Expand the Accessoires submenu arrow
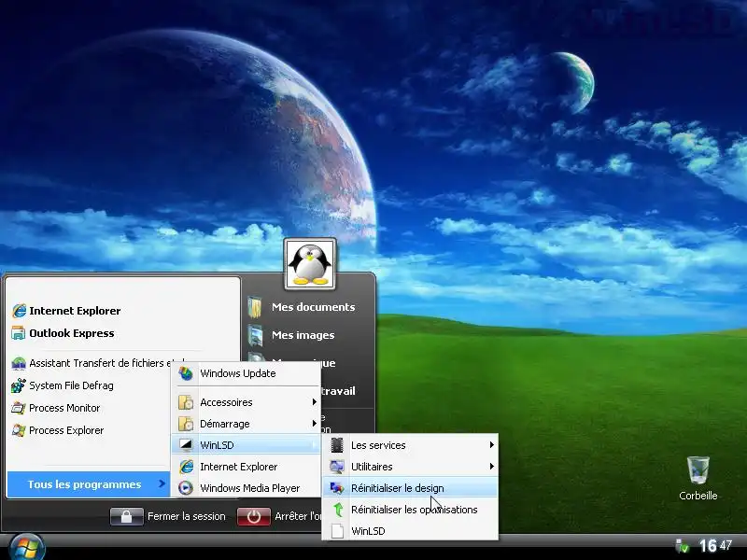This screenshot has width=747, height=560. [314, 402]
